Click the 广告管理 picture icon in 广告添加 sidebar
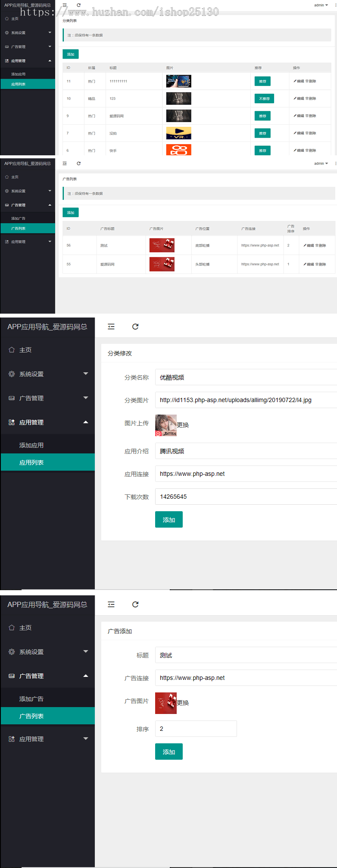Screen dimensions: 337x868 [12, 676]
